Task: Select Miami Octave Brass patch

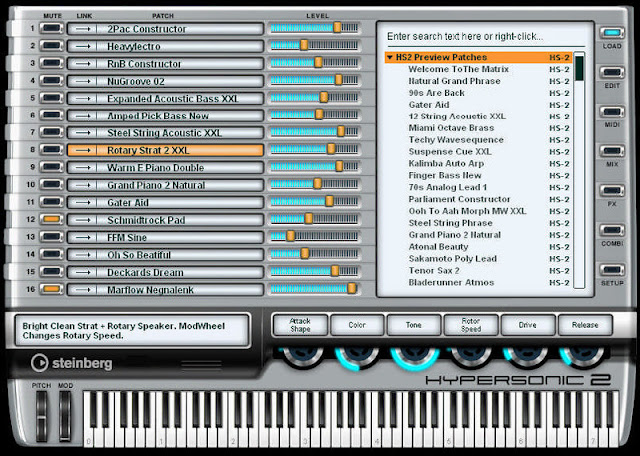Action: (451, 128)
